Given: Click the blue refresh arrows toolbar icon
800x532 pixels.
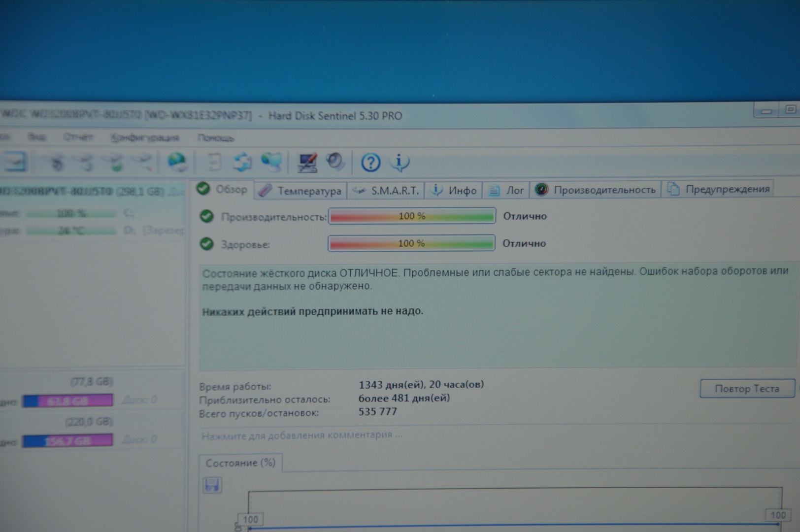Looking at the screenshot, I should click(x=242, y=162).
